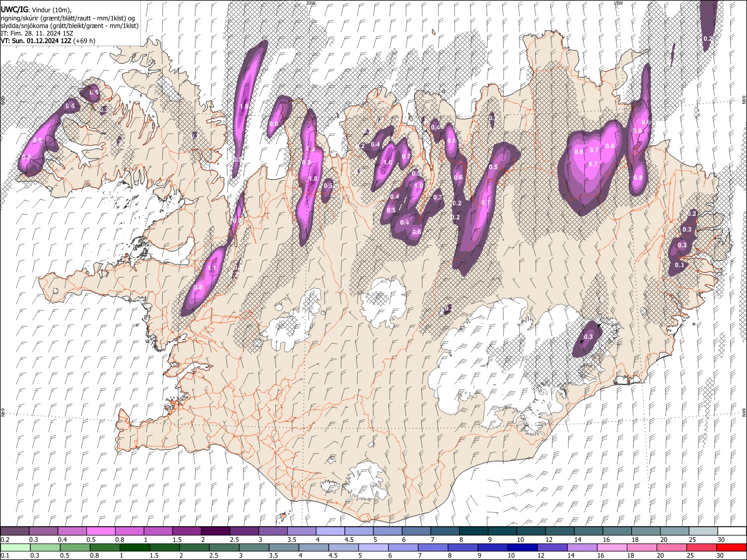Click the pale periwinkle 4–4.5 upper swatch

pyautogui.click(x=329, y=531)
